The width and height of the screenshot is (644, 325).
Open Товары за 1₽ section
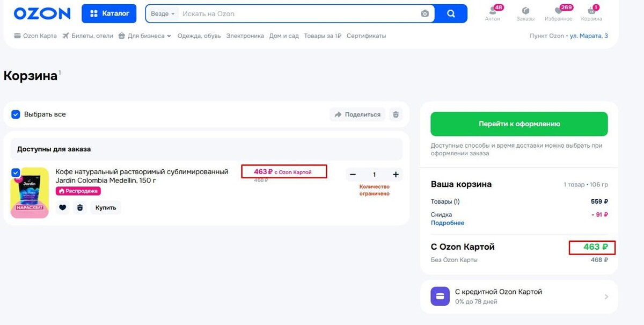point(323,36)
